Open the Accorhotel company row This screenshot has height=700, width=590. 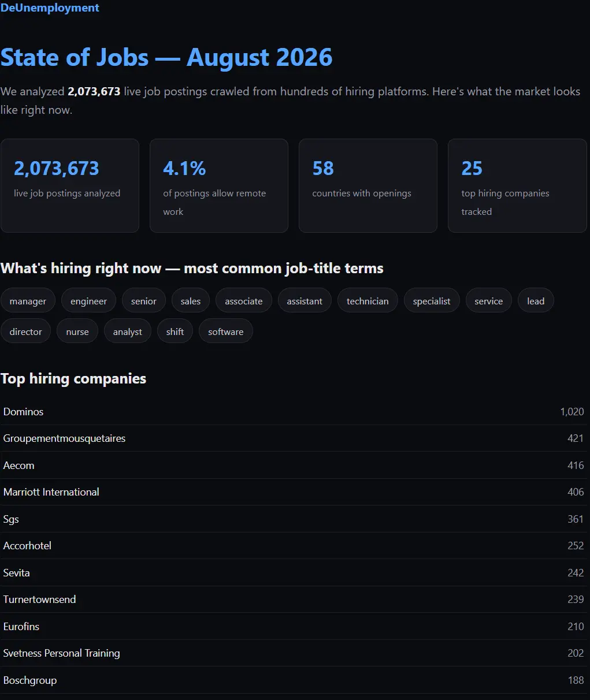pos(294,546)
